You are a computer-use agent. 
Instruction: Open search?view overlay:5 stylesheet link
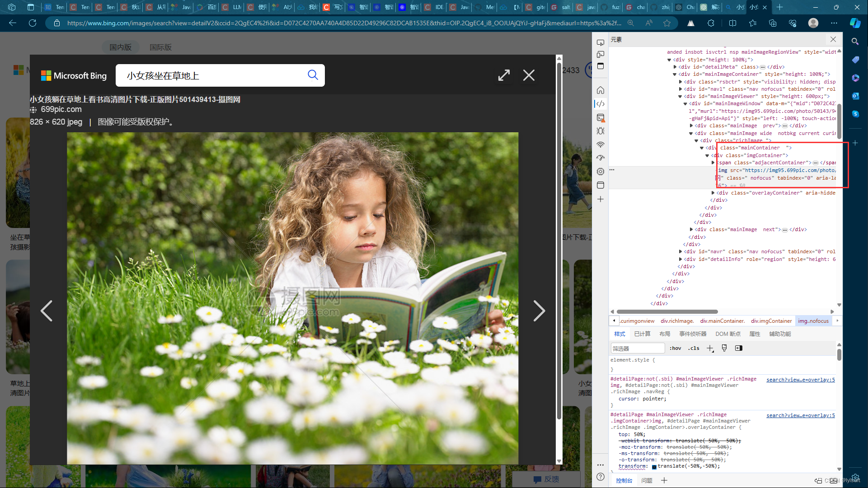pos(800,380)
